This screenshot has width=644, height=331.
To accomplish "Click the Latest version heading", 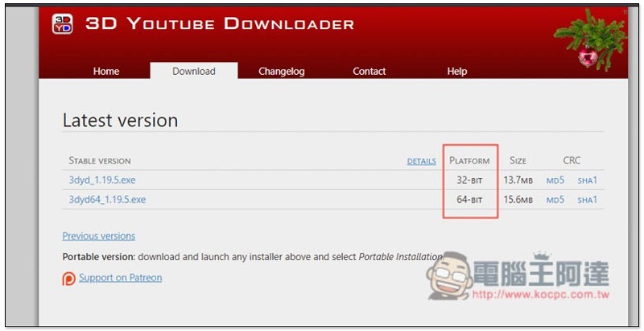I will pos(120,121).
